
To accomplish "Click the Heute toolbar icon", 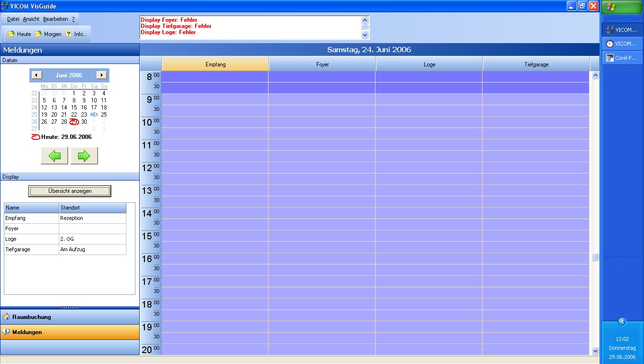I will click(12, 34).
